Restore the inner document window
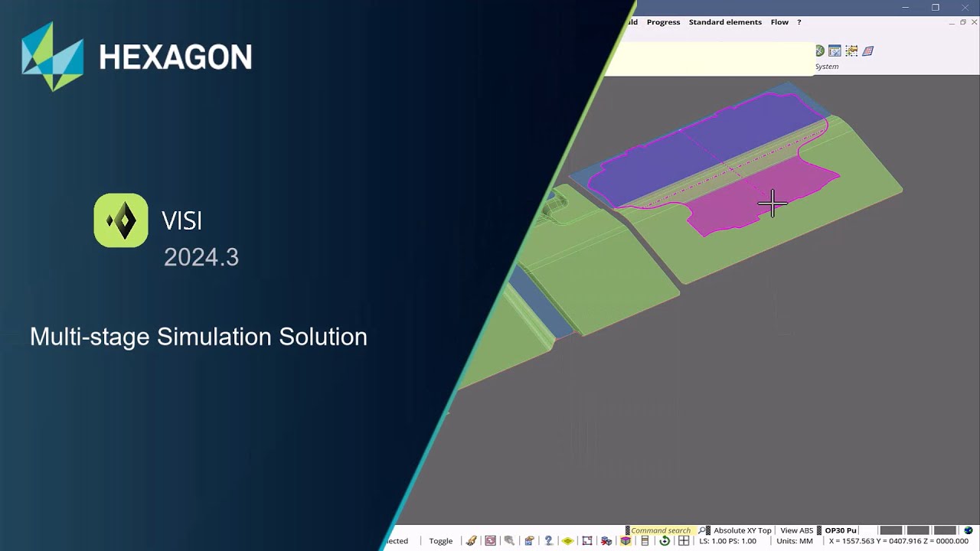The height and width of the screenshot is (551, 980). [963, 22]
